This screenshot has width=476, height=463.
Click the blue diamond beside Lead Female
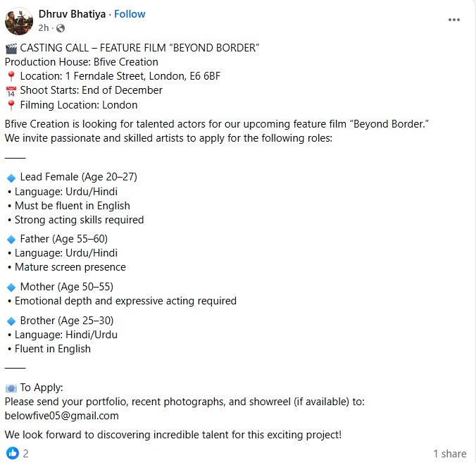tap(11, 178)
